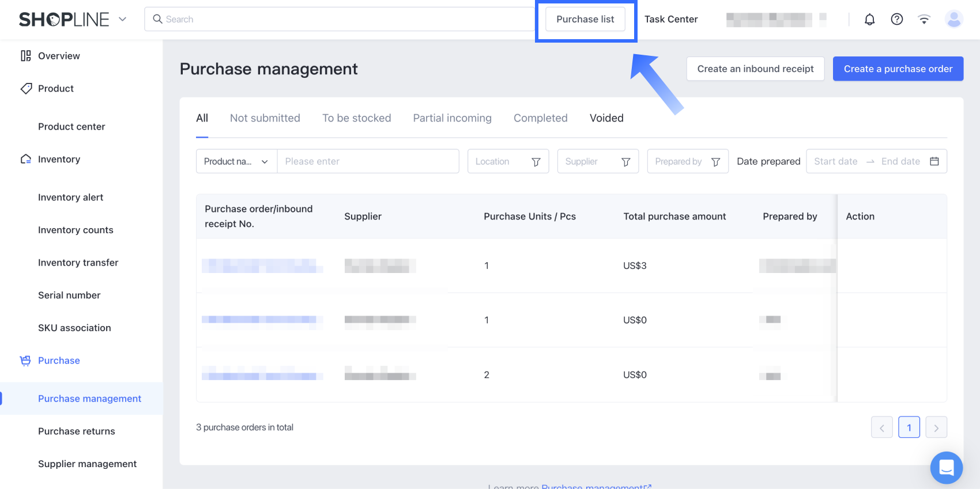Image resolution: width=980 pixels, height=489 pixels.
Task: Click the notification bell icon
Action: click(x=869, y=20)
